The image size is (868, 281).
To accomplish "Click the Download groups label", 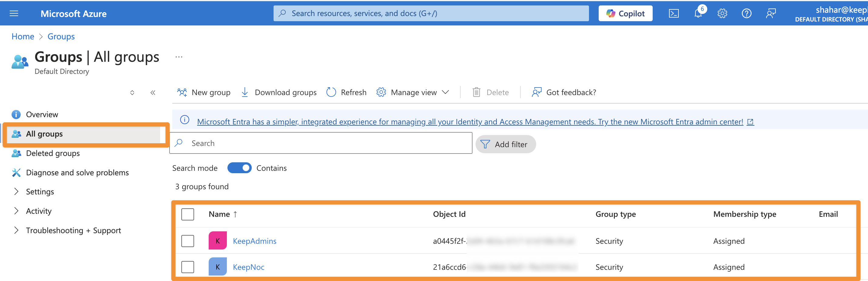I will click(x=285, y=92).
